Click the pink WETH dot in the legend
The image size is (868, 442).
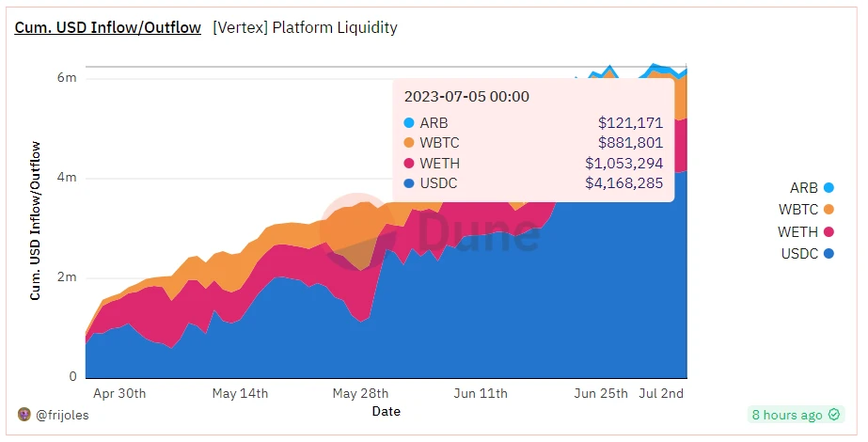pos(829,232)
